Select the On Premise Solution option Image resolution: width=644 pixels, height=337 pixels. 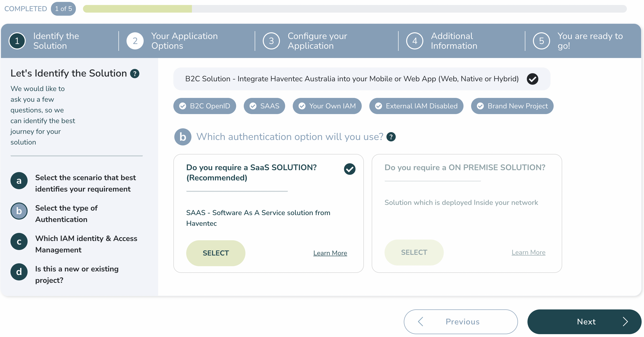point(414,252)
